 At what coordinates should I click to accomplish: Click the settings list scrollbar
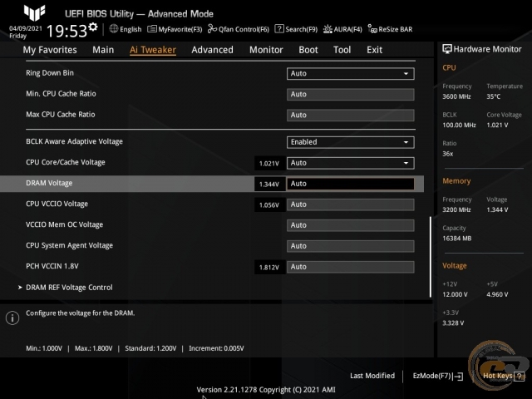[x=431, y=257]
